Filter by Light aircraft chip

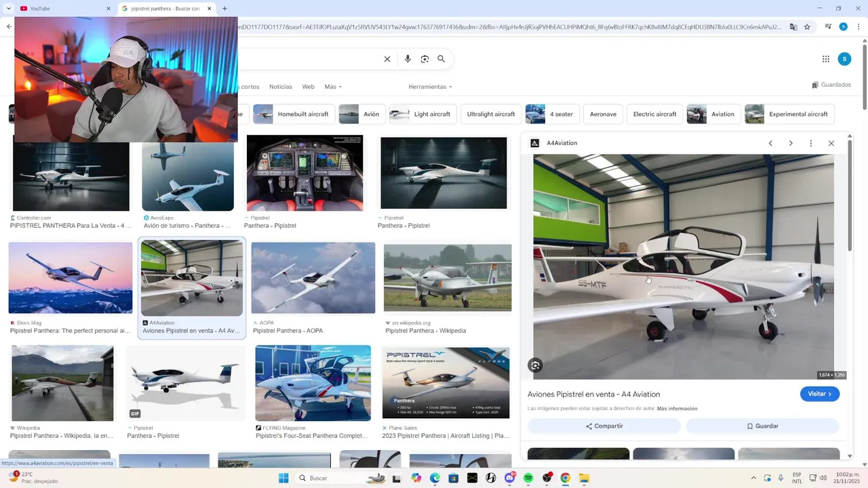click(x=422, y=114)
